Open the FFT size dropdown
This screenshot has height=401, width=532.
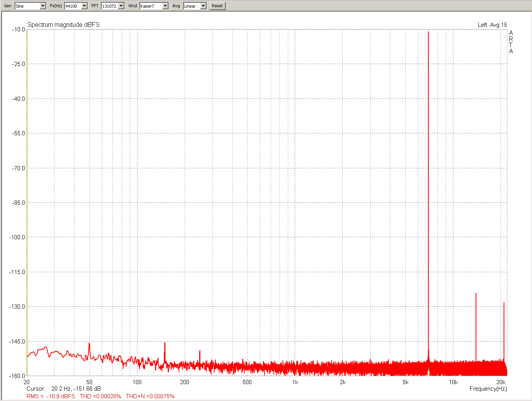[113, 6]
